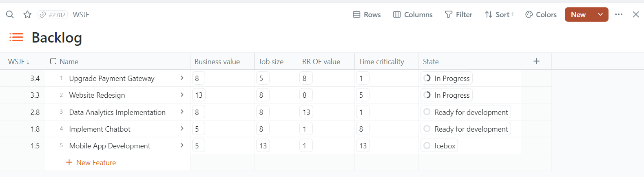Open dropdown arrow next to New button

pyautogui.click(x=600, y=15)
